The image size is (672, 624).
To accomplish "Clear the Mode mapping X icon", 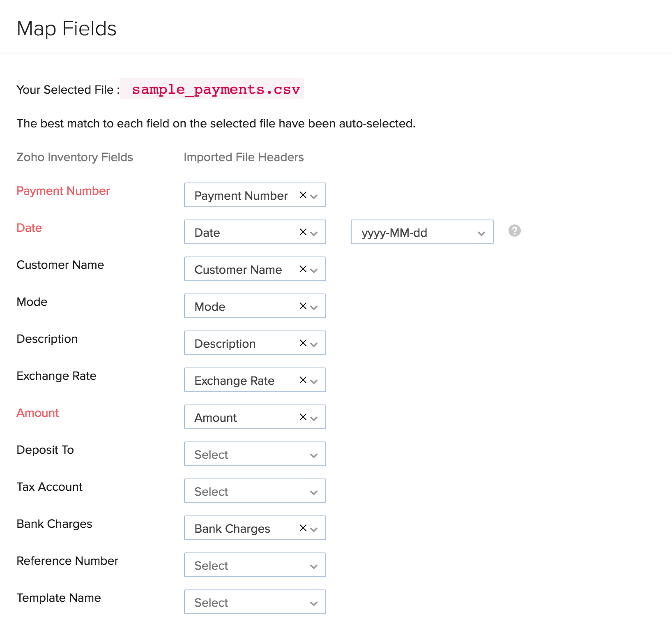I will point(303,306).
